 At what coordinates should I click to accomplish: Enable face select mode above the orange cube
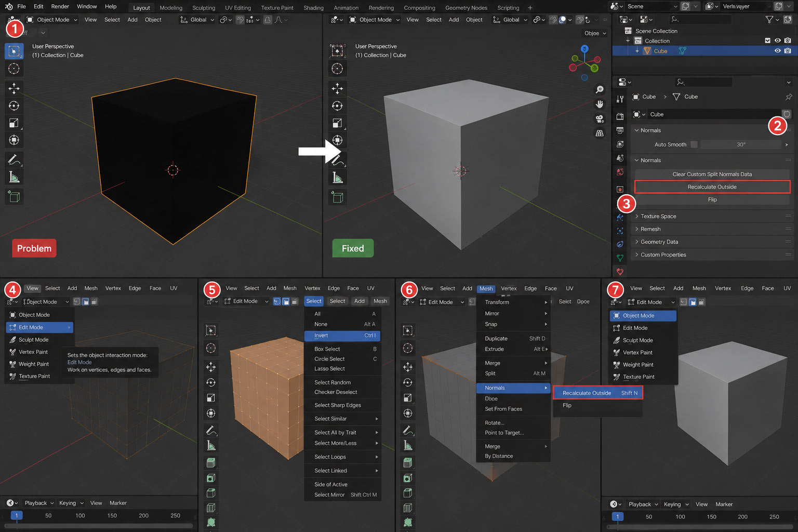(295, 301)
